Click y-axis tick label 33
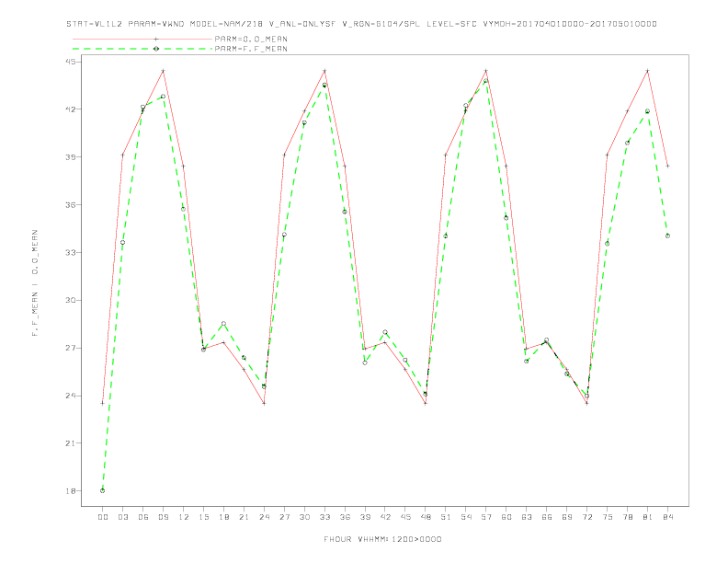 point(71,253)
